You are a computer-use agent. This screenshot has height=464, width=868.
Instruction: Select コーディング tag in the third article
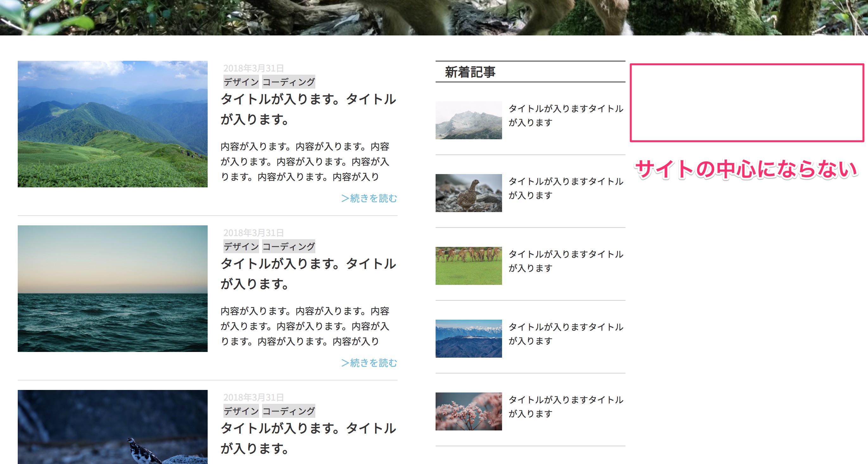[x=289, y=411]
